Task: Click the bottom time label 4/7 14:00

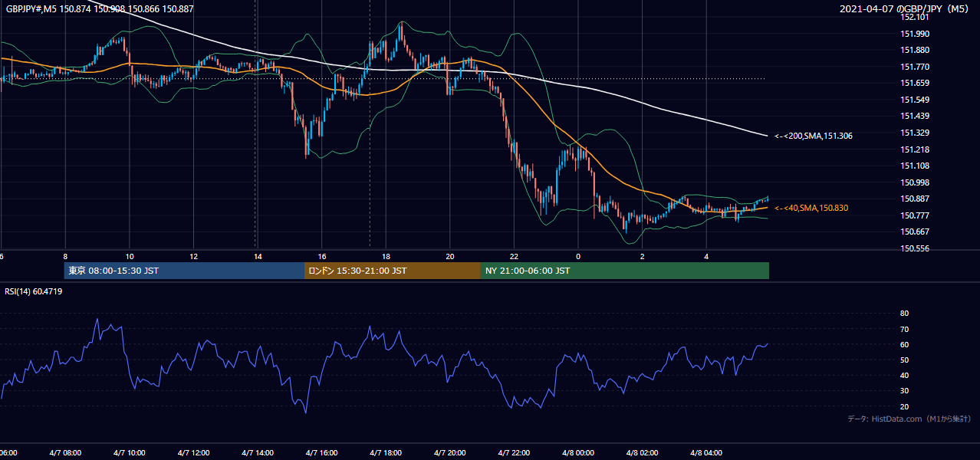Action: point(258,453)
